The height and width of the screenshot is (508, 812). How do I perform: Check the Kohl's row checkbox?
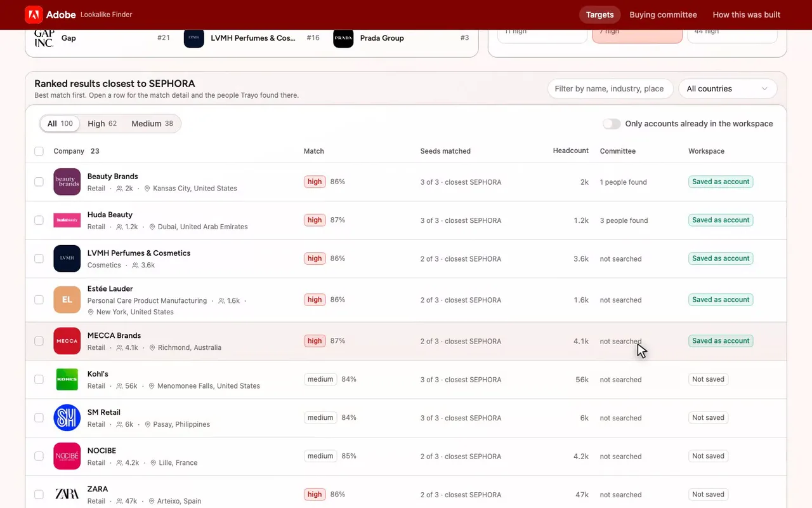pyautogui.click(x=39, y=380)
